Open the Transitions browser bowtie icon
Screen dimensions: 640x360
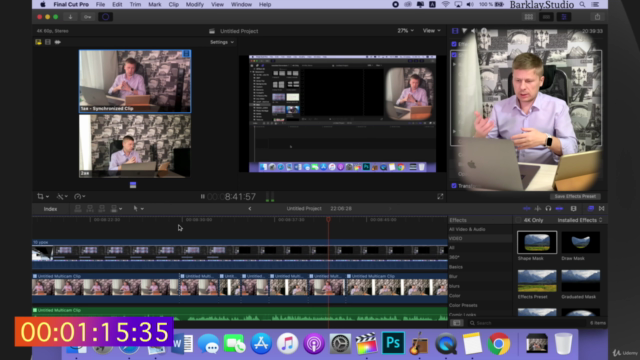pos(602,209)
